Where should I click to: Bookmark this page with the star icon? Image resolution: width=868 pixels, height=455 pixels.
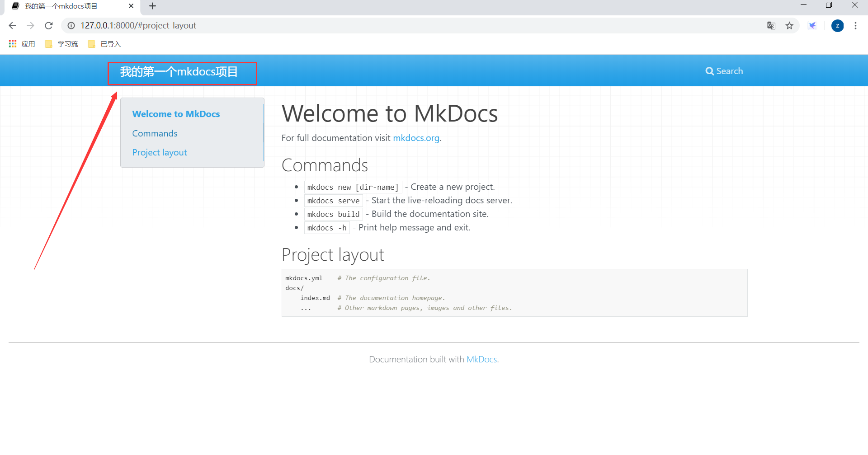point(790,26)
